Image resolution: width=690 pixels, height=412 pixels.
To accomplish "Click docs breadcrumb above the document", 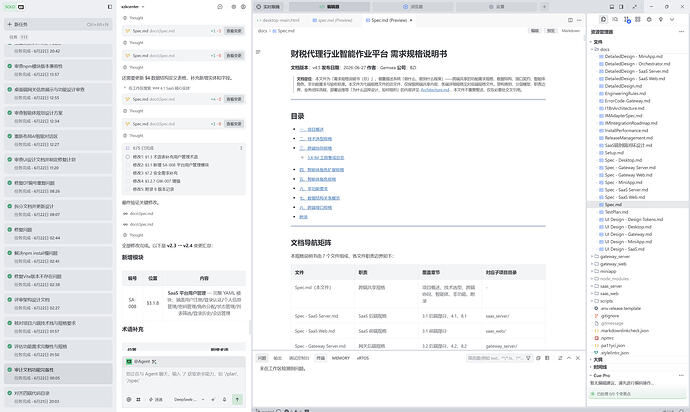I will coord(262,31).
